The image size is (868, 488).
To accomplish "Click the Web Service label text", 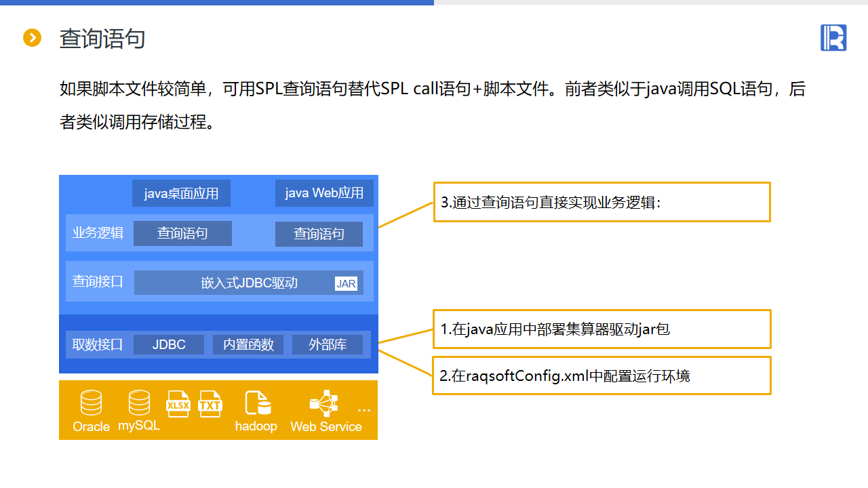I will click(x=326, y=426).
